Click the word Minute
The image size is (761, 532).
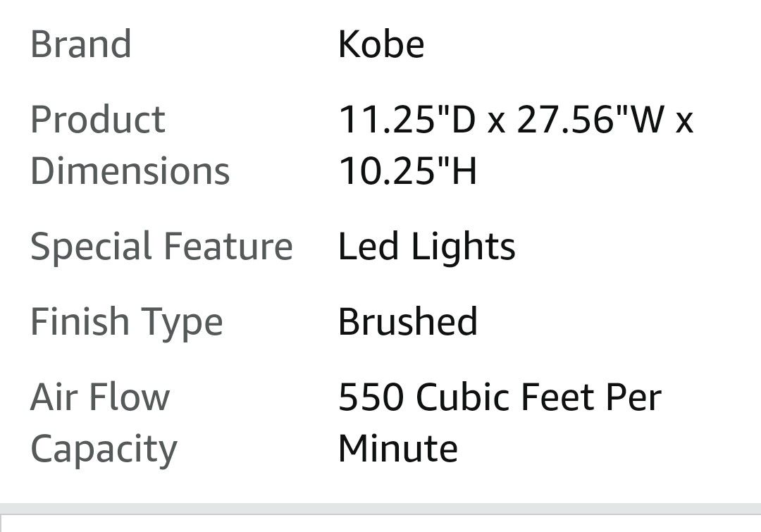pos(398,449)
